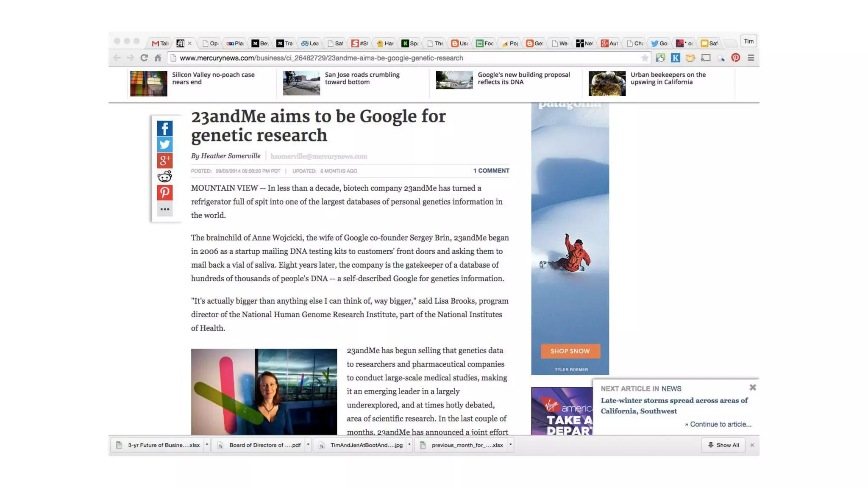Open Chrome hamburger menu
The image size is (868, 488).
tap(751, 58)
